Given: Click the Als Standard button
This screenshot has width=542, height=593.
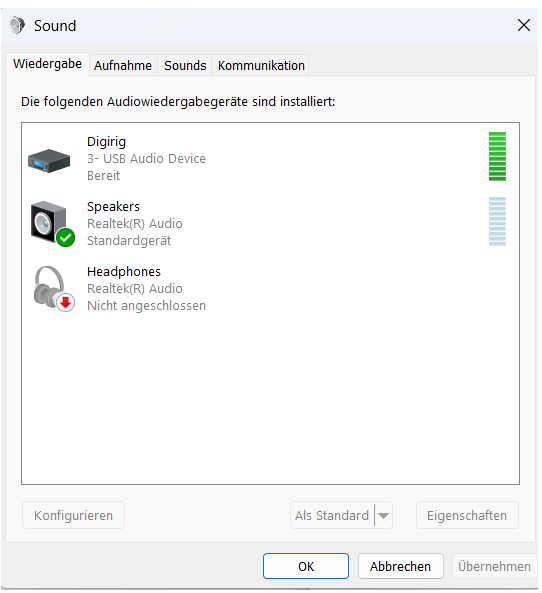Looking at the screenshot, I should [x=332, y=515].
